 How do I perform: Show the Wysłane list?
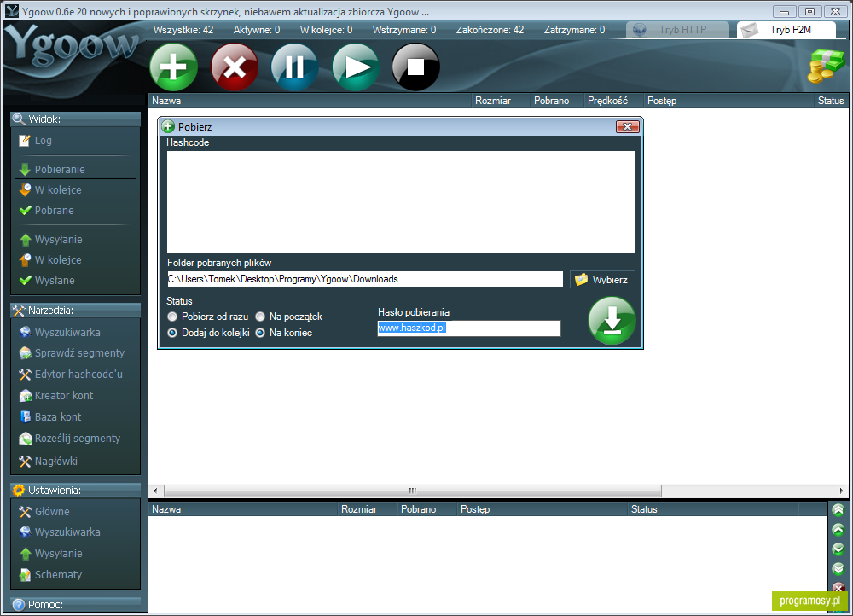pyautogui.click(x=47, y=281)
